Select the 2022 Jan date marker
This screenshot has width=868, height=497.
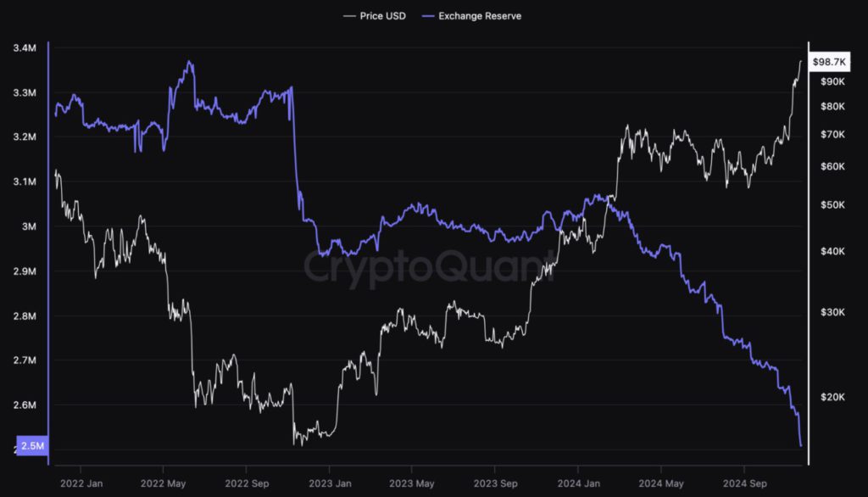pyautogui.click(x=81, y=483)
